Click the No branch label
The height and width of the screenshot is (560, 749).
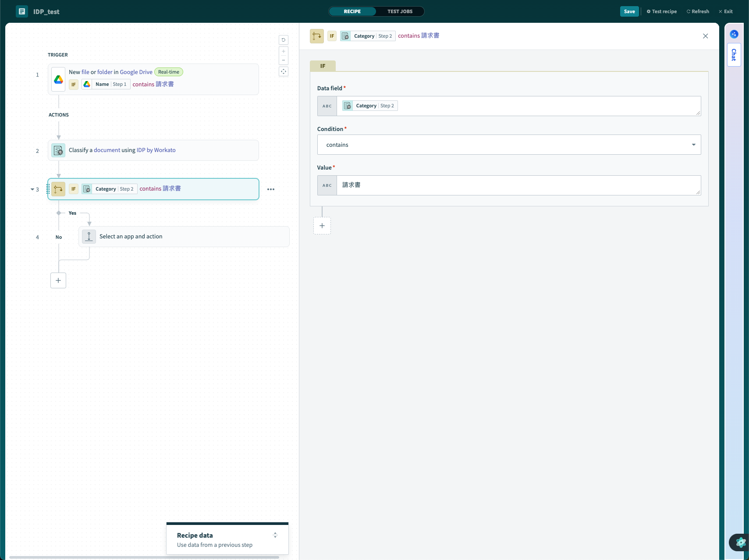point(59,237)
